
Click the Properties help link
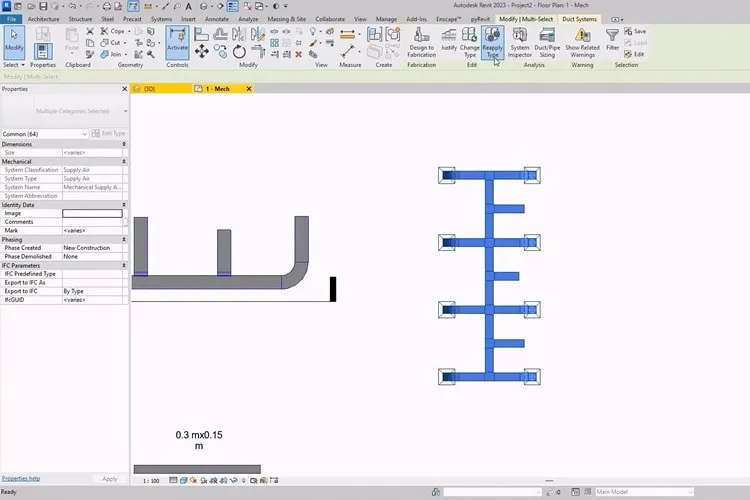(x=21, y=478)
